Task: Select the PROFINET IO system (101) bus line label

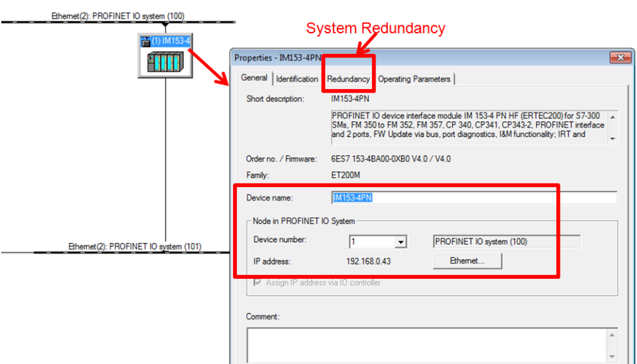Action: (x=134, y=247)
